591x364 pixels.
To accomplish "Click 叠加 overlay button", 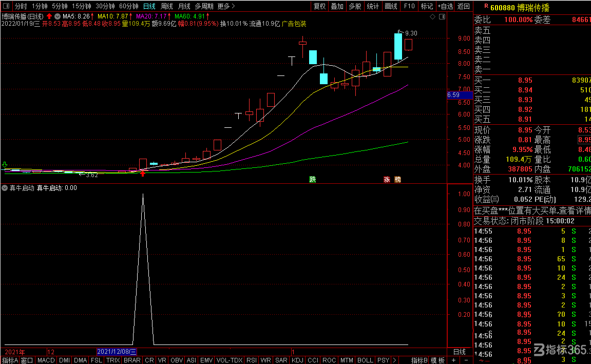I will click(337, 6).
